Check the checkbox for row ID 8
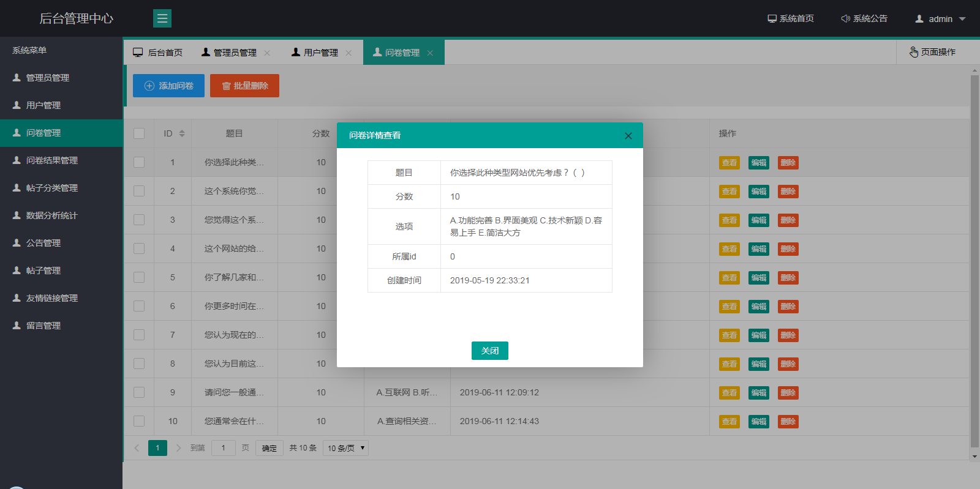 139,364
